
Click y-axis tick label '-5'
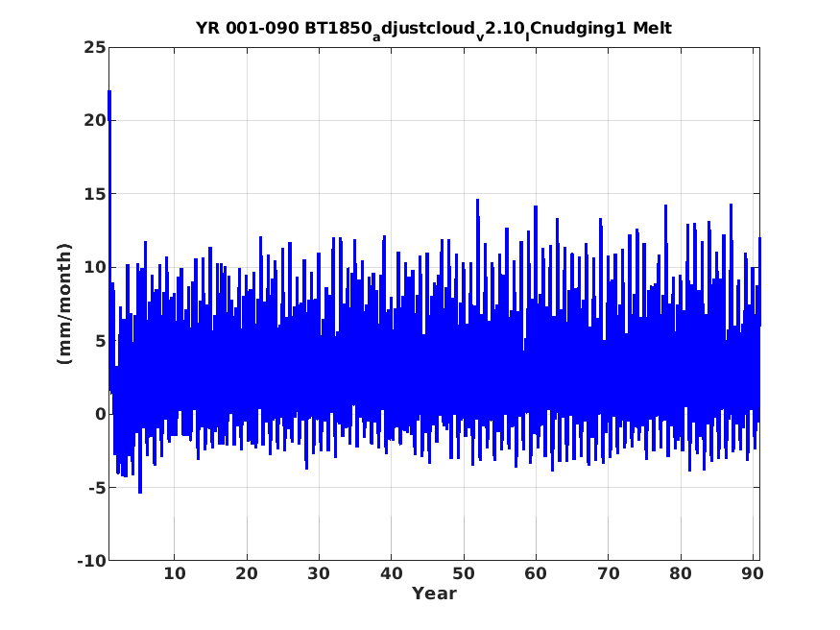point(97,488)
